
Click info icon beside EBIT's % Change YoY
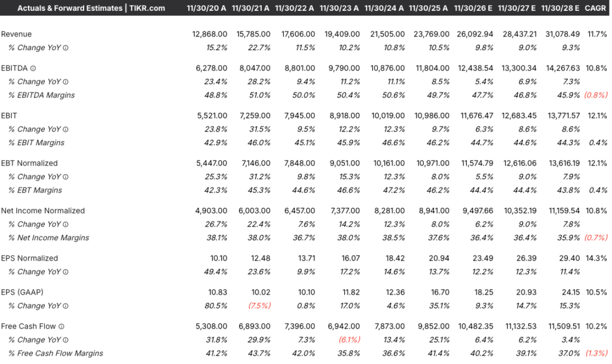point(66,129)
